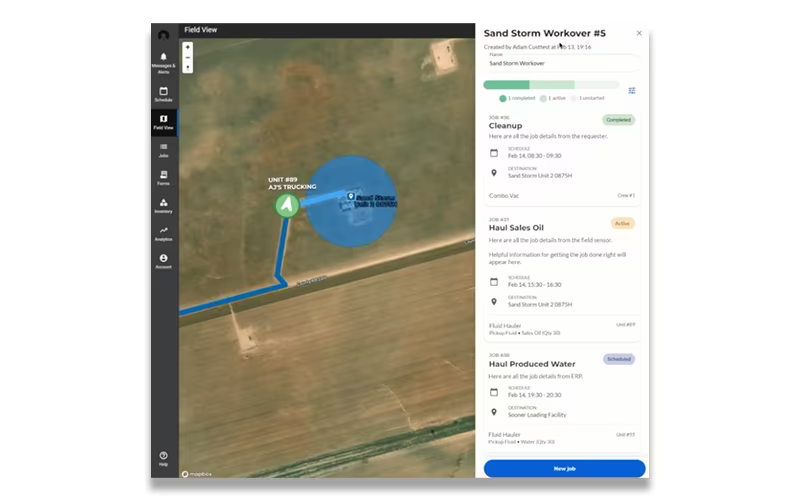Click the New job button

pos(564,468)
